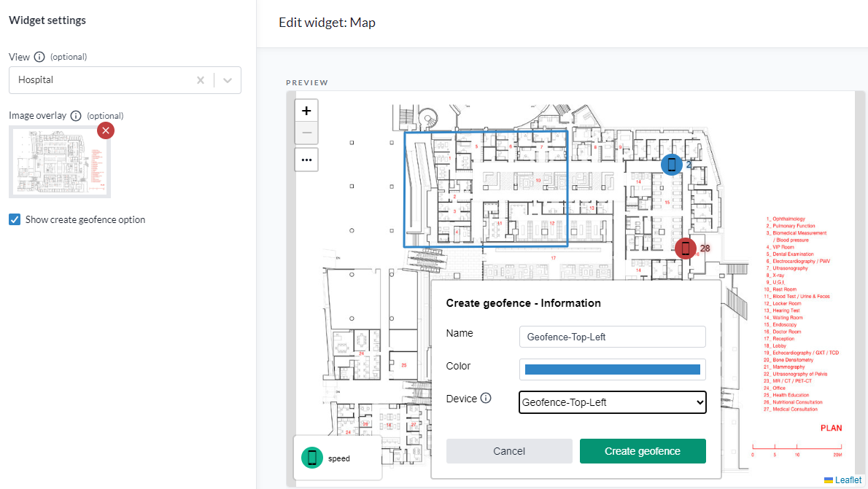The height and width of the screenshot is (489, 868).
Task: Click the green speed device legend icon
Action: point(312,458)
